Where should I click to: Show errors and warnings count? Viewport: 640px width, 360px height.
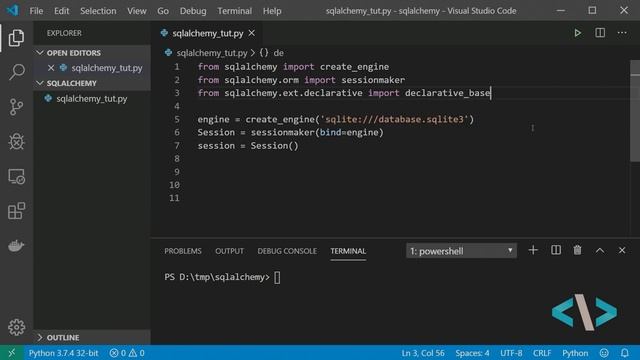[x=127, y=353]
